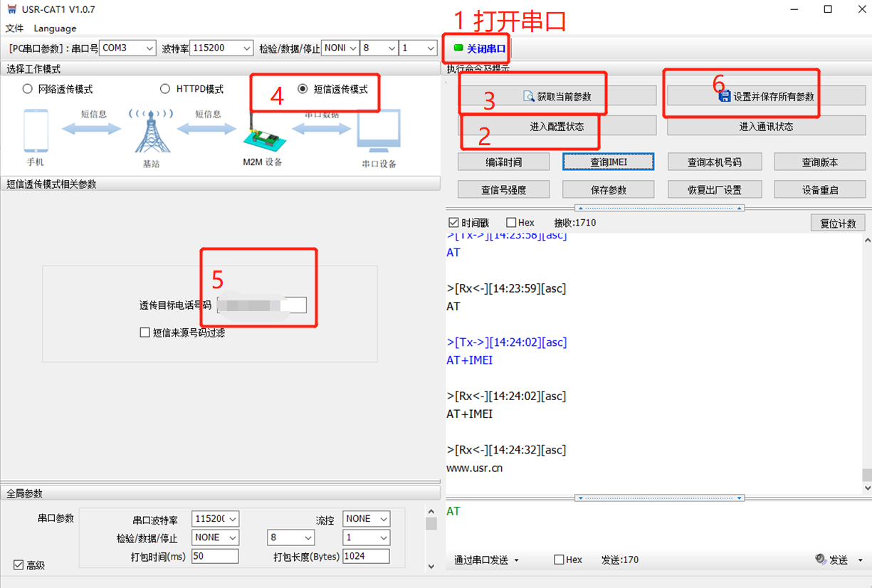
Task: Click the mobile phone icon in diagram
Action: pos(36,130)
